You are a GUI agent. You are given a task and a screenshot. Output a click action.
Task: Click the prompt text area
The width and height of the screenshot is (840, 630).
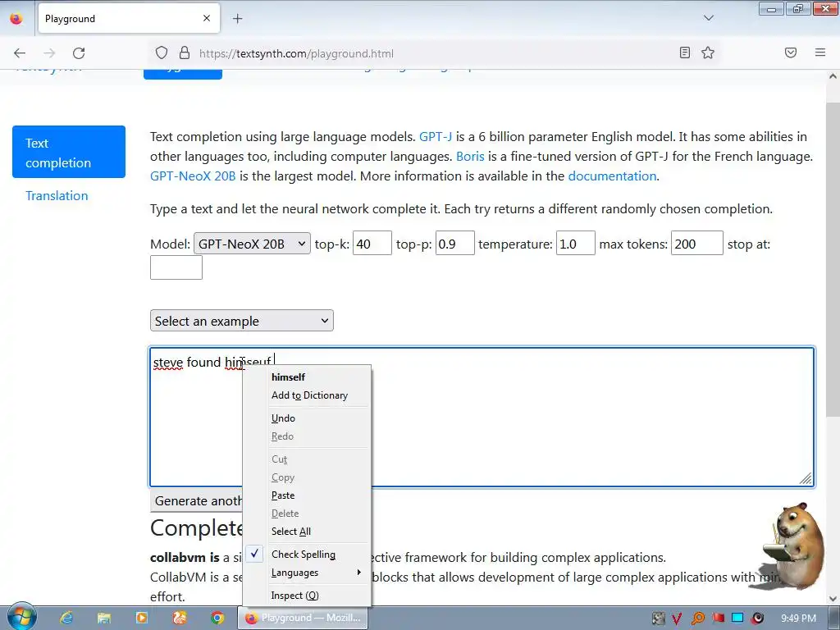(x=482, y=418)
